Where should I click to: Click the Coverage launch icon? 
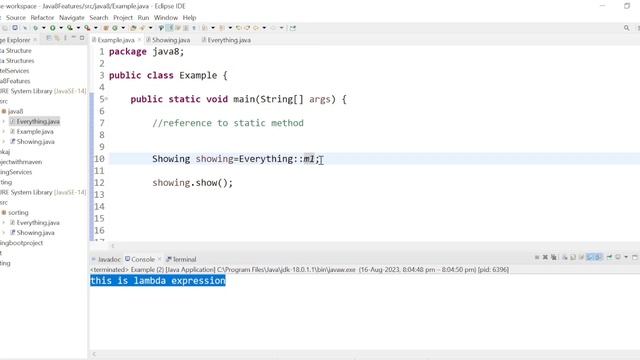(70, 28)
